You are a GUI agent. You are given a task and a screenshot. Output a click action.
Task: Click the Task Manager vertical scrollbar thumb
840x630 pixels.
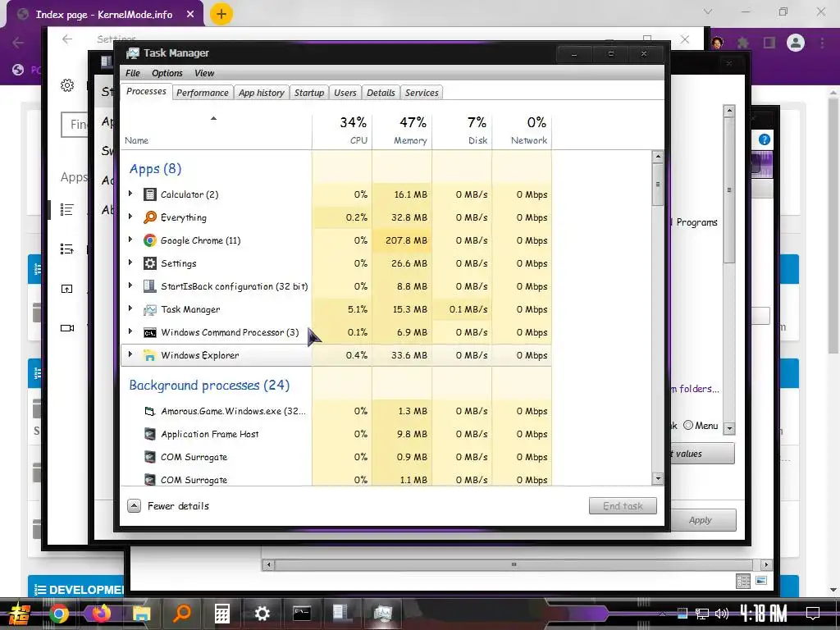(658, 185)
